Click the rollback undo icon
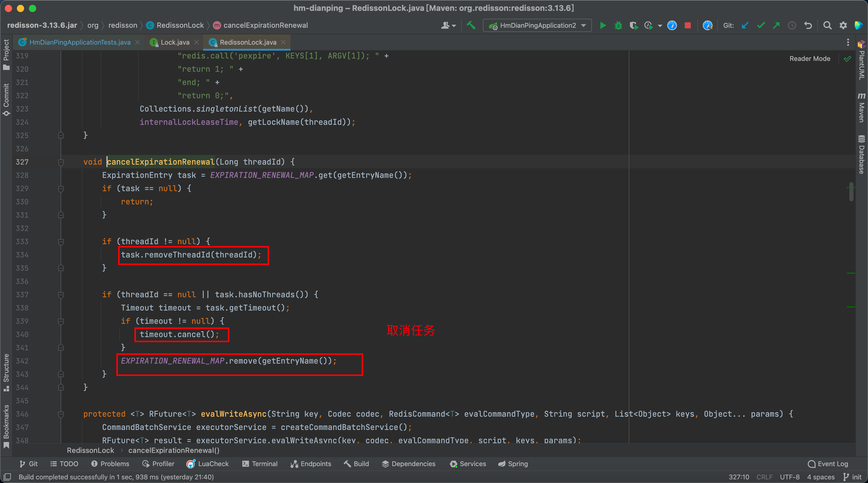This screenshot has width=868, height=483. (x=808, y=25)
